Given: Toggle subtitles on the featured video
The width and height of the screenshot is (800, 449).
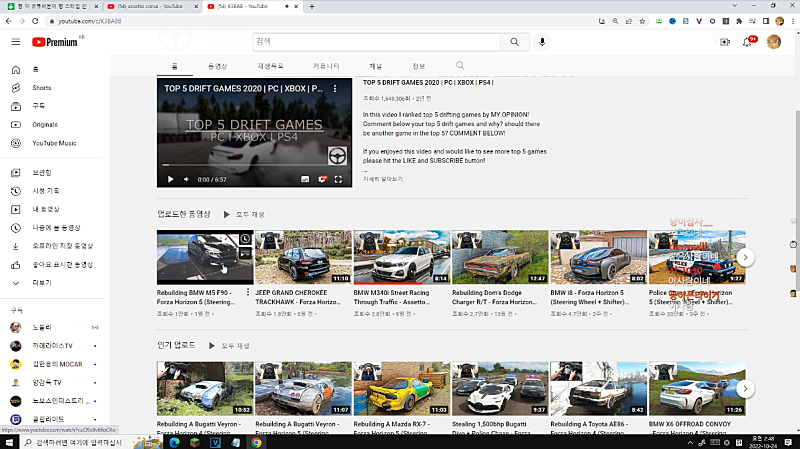Looking at the screenshot, I should pos(307,179).
